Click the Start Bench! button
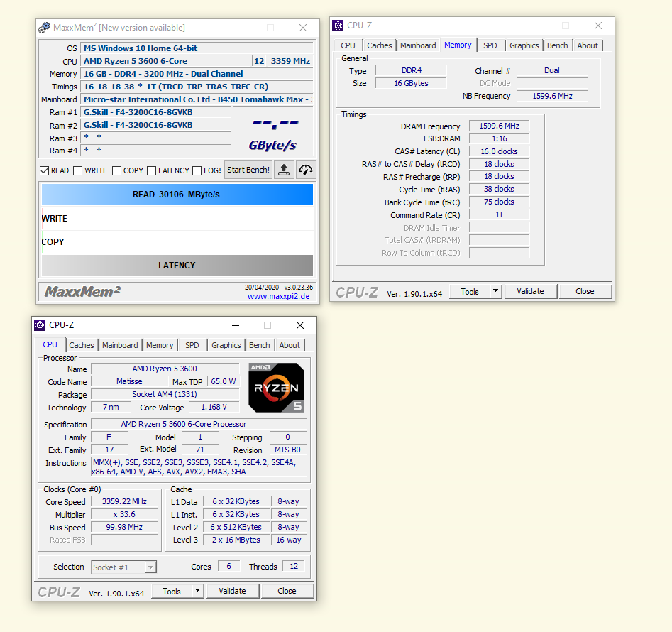This screenshot has height=632, width=672. (248, 170)
